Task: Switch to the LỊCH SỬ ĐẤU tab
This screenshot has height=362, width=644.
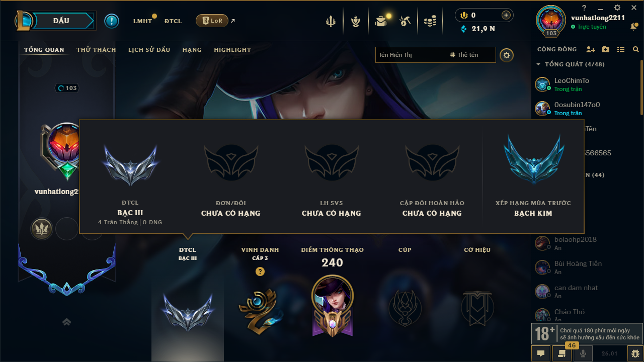Action: point(149,50)
